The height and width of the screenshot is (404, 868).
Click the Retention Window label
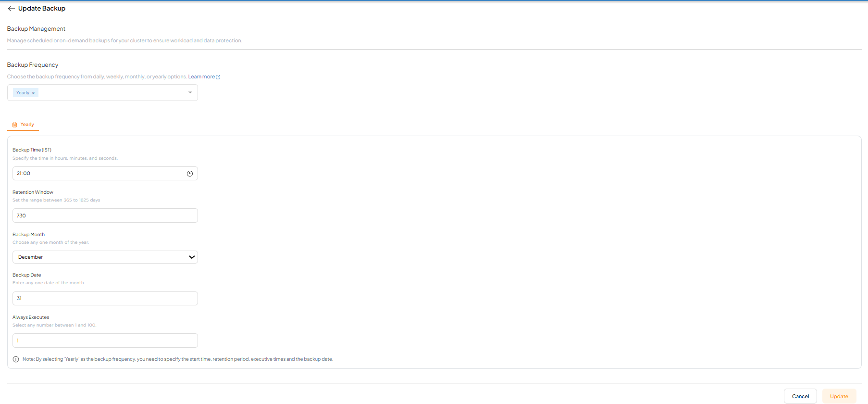pos(33,192)
